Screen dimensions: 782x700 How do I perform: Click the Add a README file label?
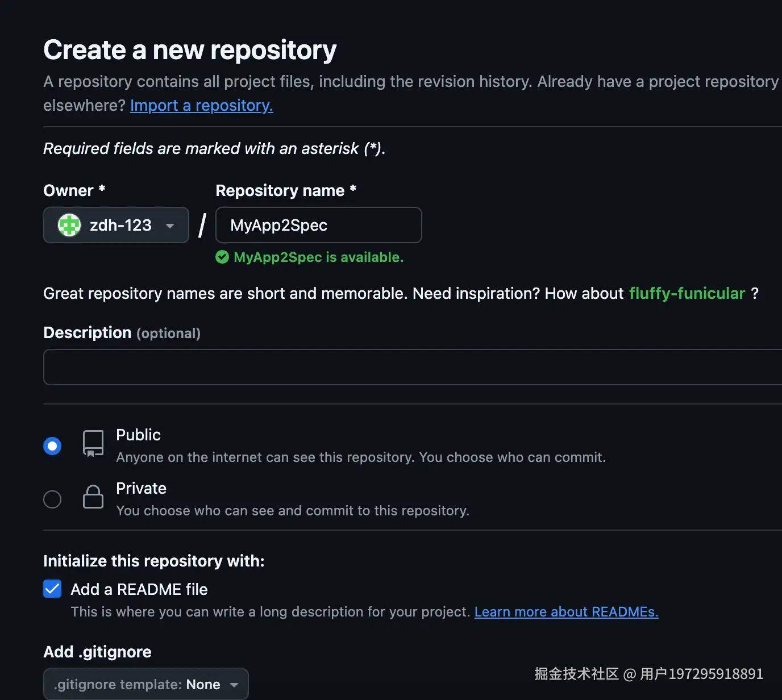(139, 589)
